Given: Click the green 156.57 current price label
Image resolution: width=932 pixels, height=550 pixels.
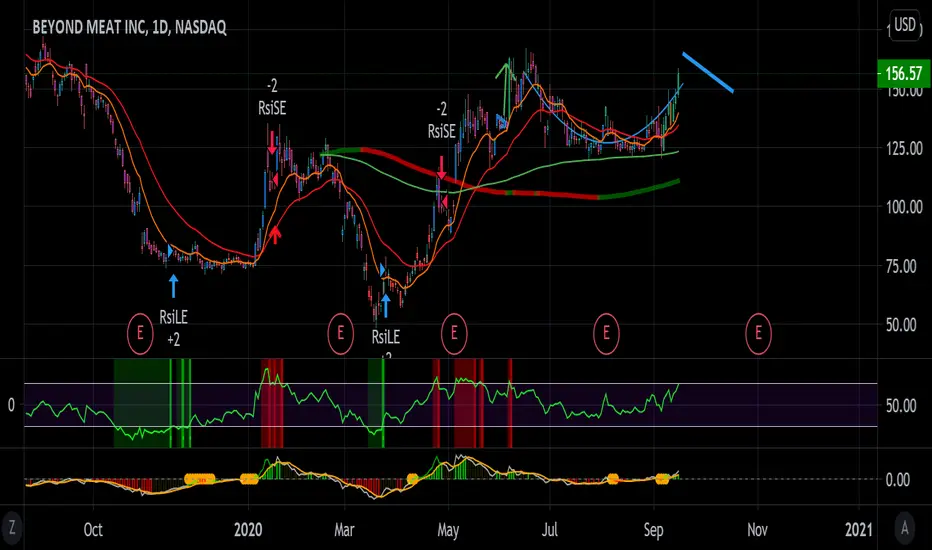Looking at the screenshot, I should click(903, 73).
